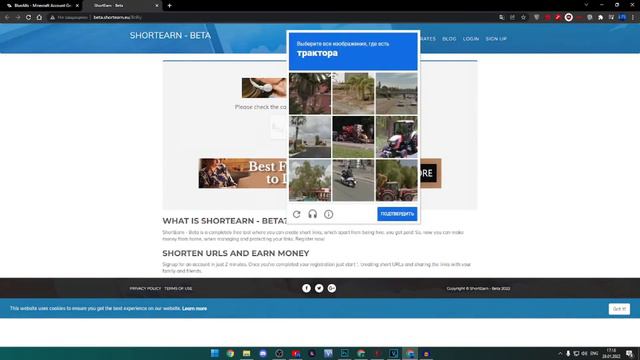Open the Terms of Use footer link

coord(178,289)
